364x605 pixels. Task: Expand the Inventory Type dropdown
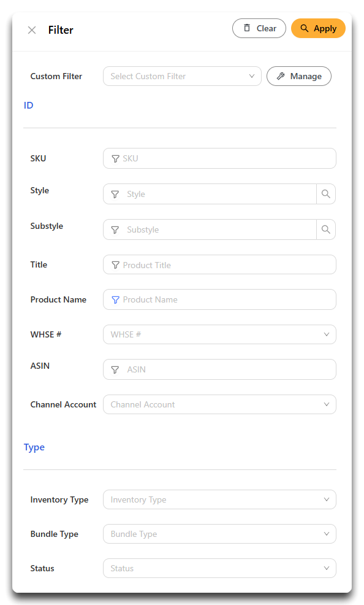(x=219, y=499)
